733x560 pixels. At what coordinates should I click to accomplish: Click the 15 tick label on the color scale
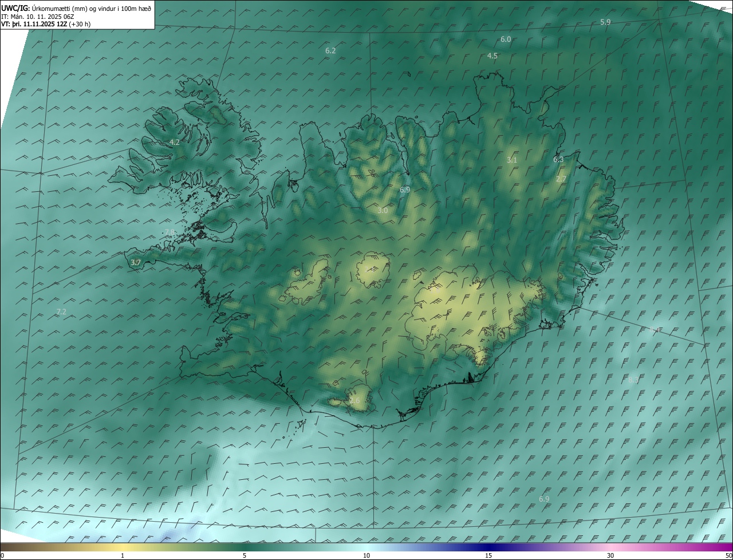488,555
